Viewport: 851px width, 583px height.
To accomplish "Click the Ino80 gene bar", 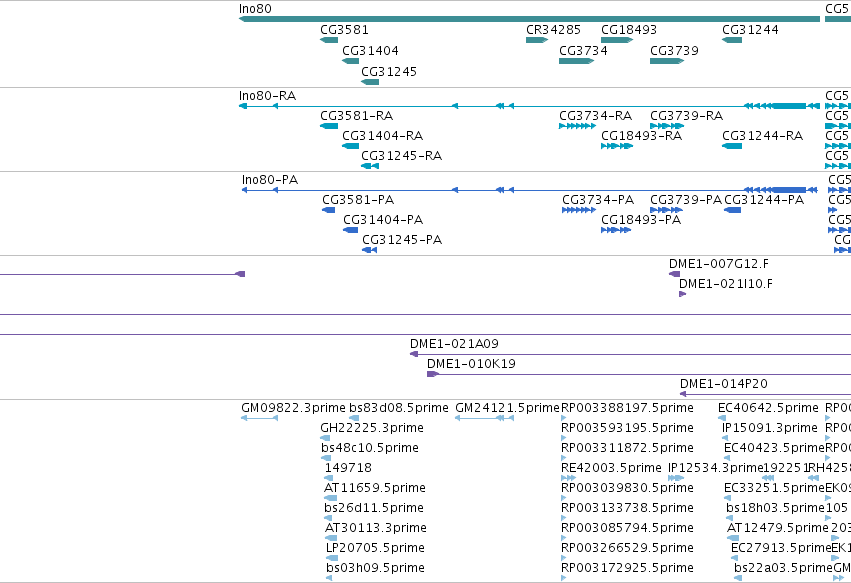I will [x=529, y=19].
